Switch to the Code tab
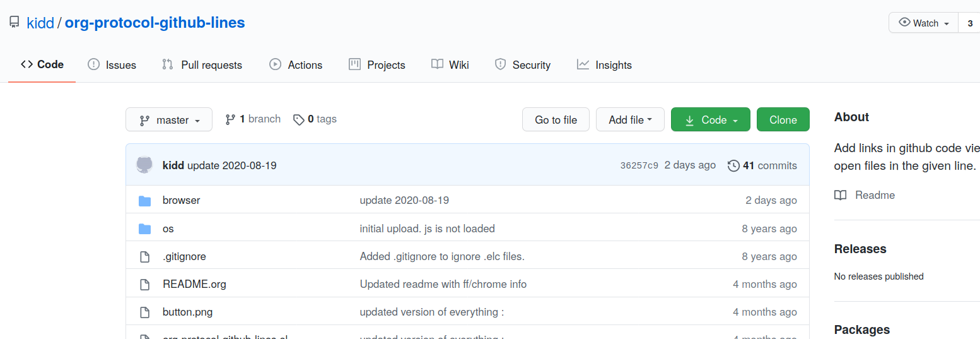The image size is (980, 339). pyautogui.click(x=42, y=64)
